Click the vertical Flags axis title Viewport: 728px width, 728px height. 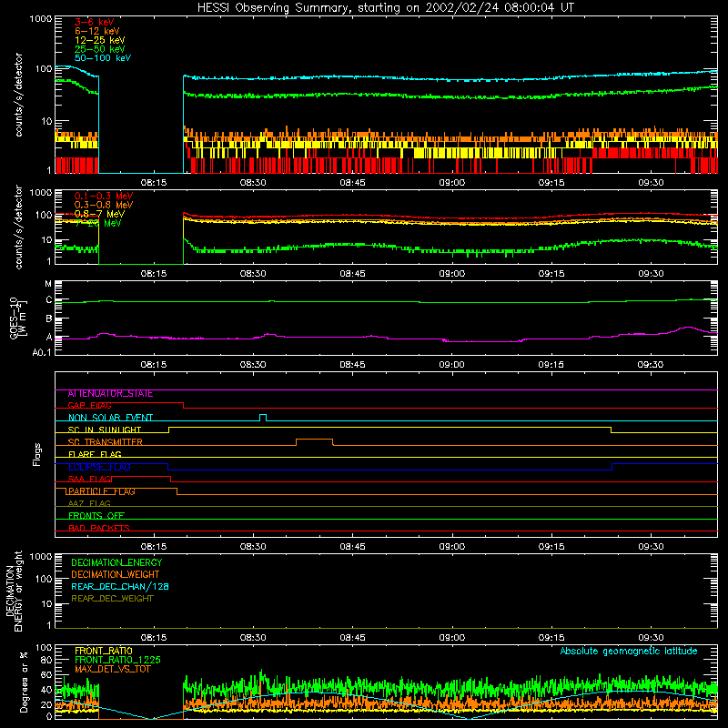coord(37,454)
